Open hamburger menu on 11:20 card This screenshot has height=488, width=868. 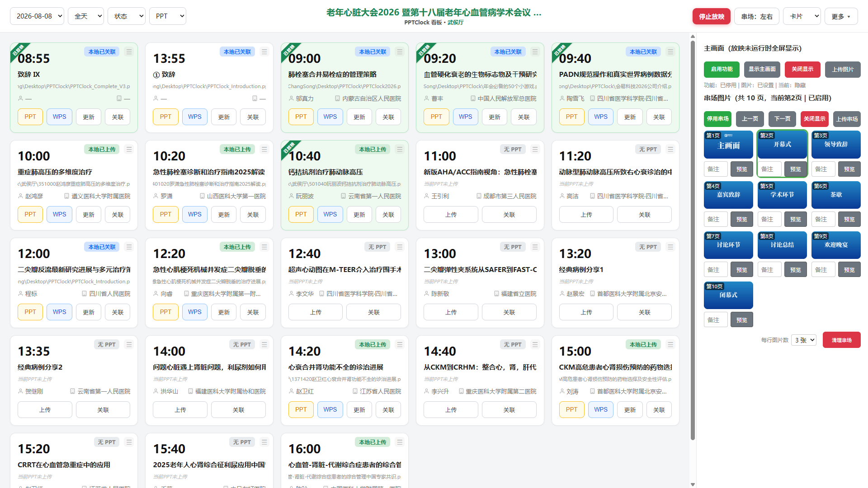[x=670, y=150]
